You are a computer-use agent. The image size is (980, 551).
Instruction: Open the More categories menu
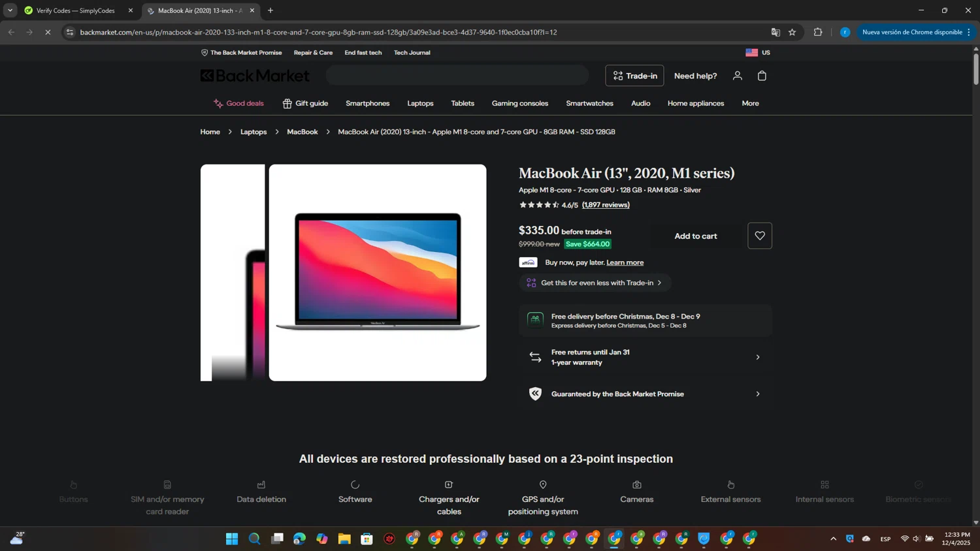[x=750, y=103]
